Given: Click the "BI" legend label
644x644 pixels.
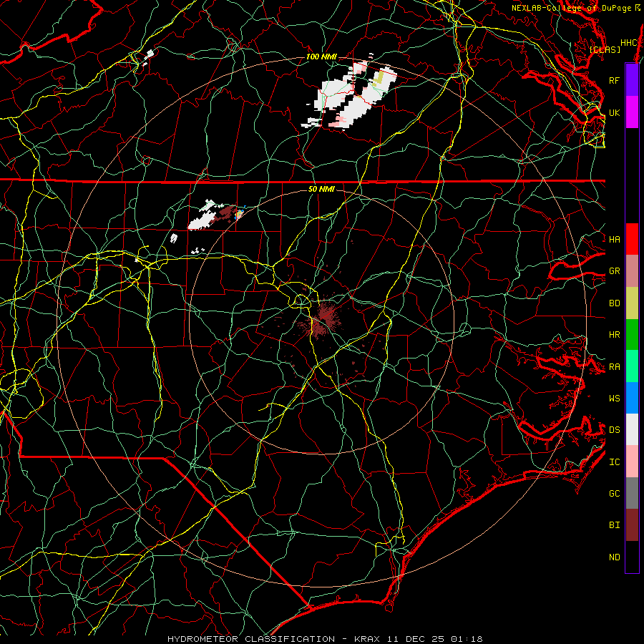Looking at the screenshot, I should [x=614, y=525].
